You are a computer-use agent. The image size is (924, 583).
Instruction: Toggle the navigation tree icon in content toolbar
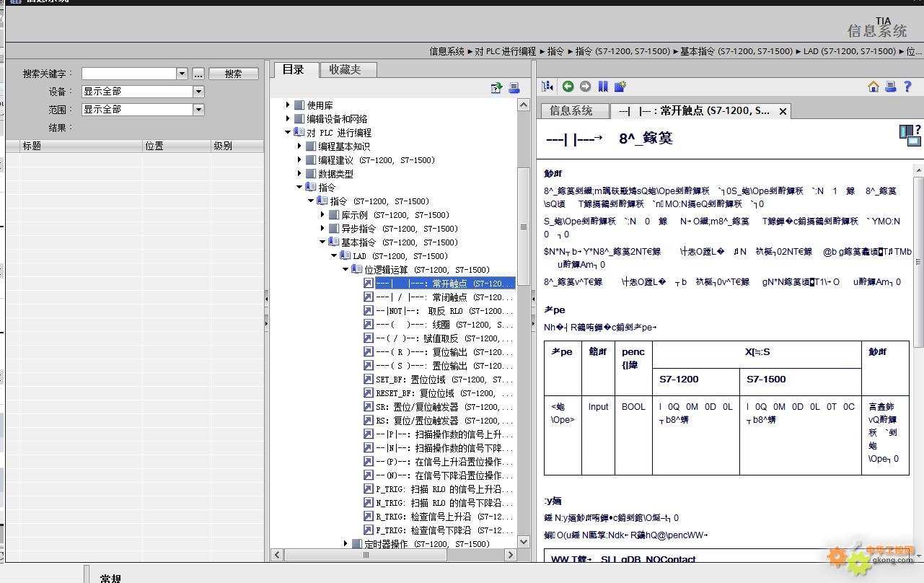click(x=548, y=87)
